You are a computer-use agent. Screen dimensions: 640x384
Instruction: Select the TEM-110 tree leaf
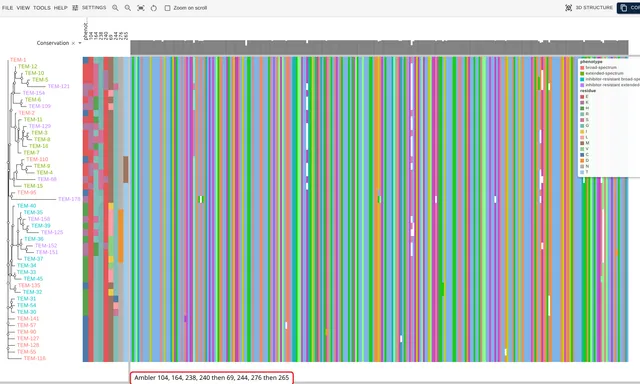pos(37,159)
